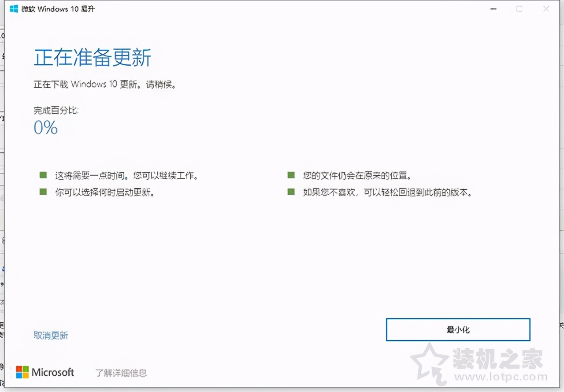Click the 最小化 button
564x392 pixels.
[x=458, y=329]
